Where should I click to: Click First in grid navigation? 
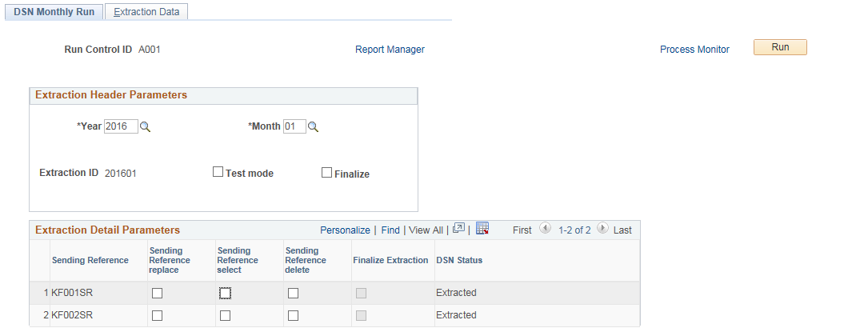click(522, 230)
